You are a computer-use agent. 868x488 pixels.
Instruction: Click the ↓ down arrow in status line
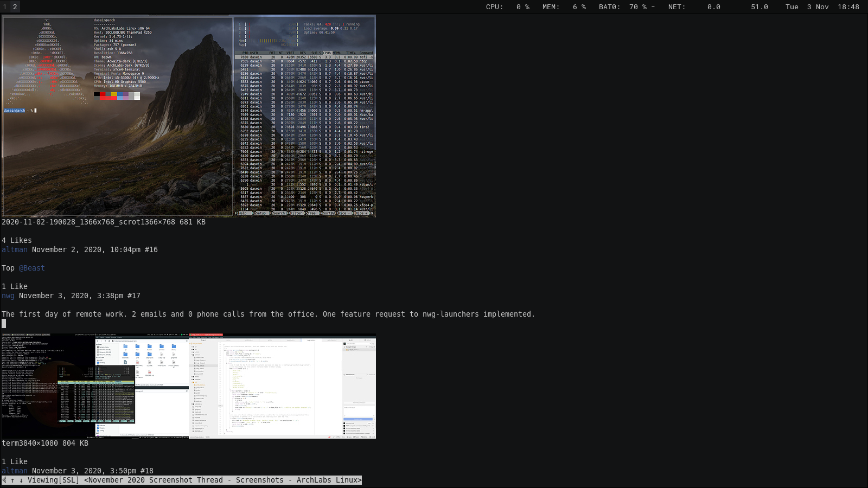21,480
